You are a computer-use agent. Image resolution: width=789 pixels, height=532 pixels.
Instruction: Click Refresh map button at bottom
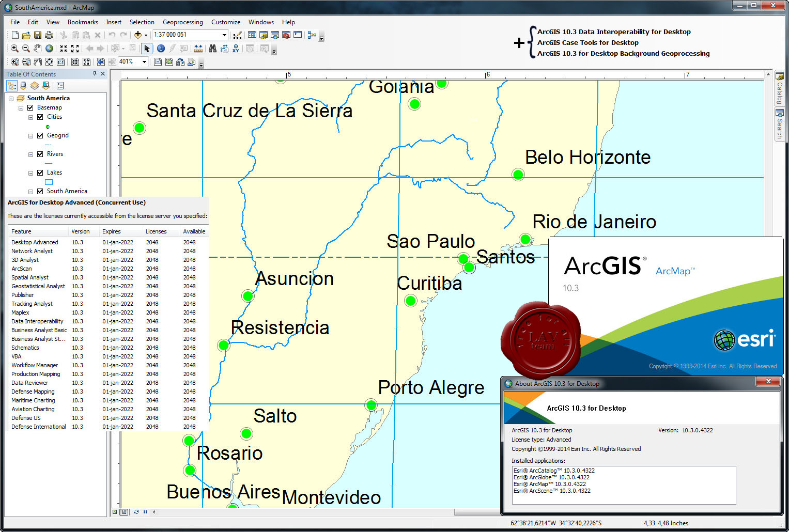pos(136,512)
